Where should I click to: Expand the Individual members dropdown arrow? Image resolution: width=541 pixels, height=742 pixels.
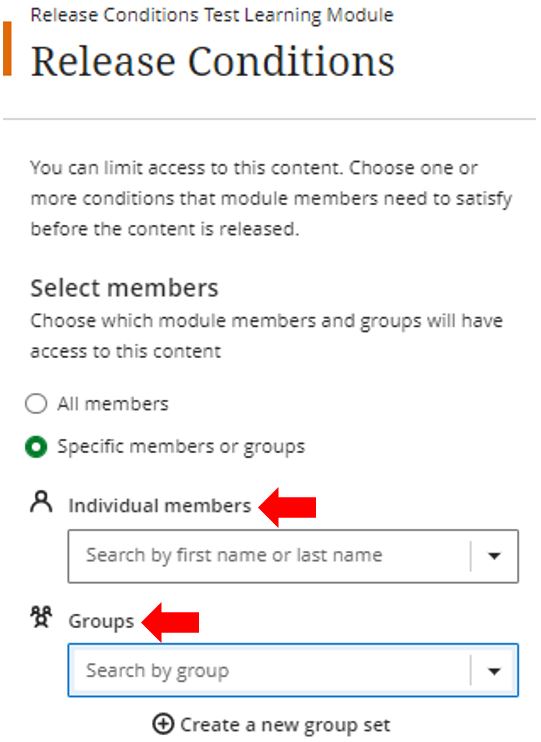[x=494, y=556]
